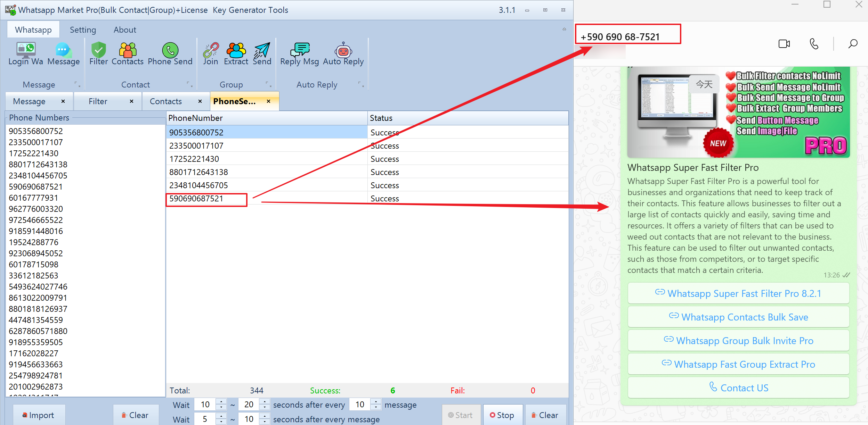Click the Import button
This screenshot has width=868, height=425.
39,415
